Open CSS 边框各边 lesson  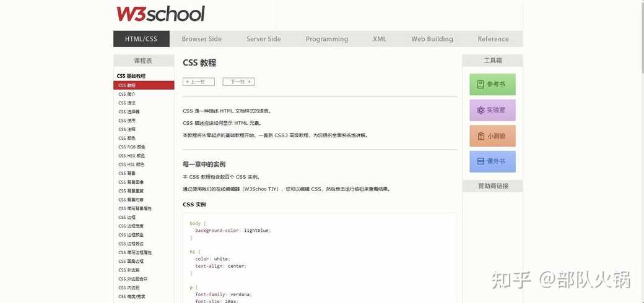pyautogui.click(x=131, y=244)
